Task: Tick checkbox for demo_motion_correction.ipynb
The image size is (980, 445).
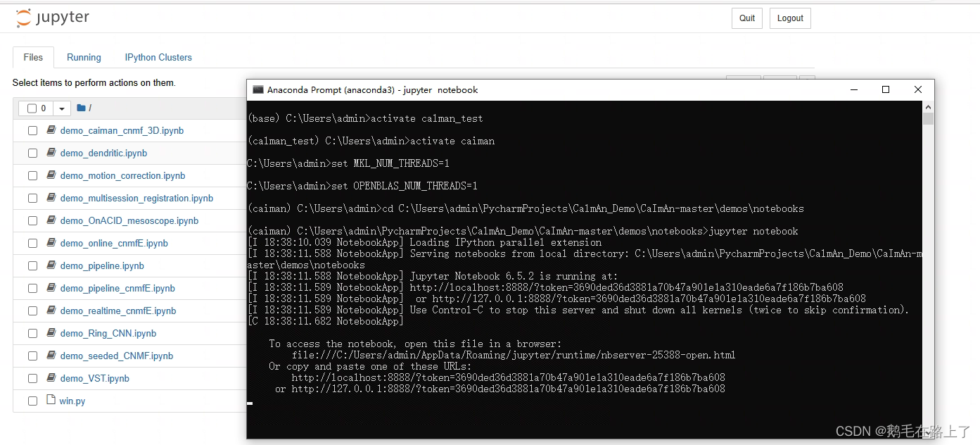Action: [32, 176]
